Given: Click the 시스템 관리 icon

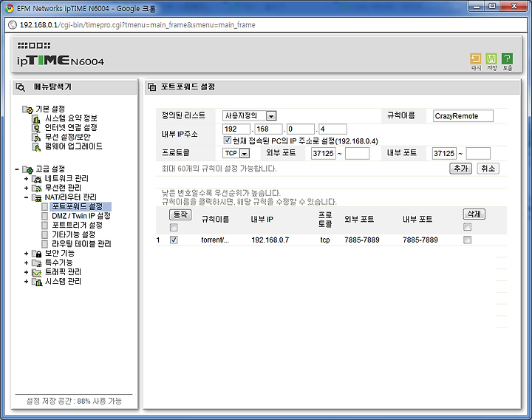Looking at the screenshot, I should 37,282.
